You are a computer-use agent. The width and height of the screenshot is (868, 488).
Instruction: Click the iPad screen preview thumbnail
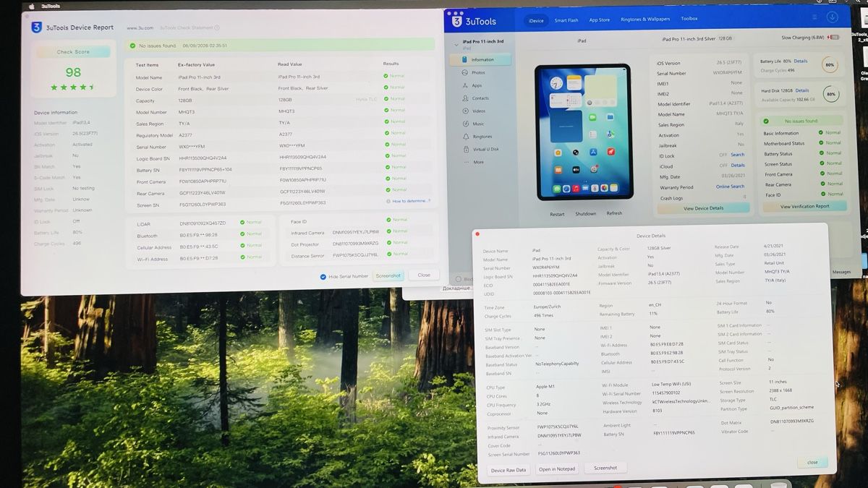(x=583, y=132)
